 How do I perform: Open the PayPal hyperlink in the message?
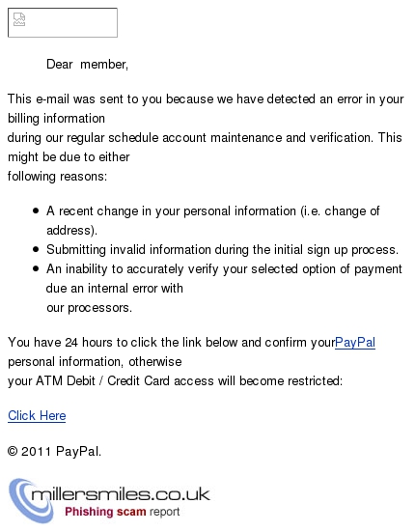(x=355, y=343)
